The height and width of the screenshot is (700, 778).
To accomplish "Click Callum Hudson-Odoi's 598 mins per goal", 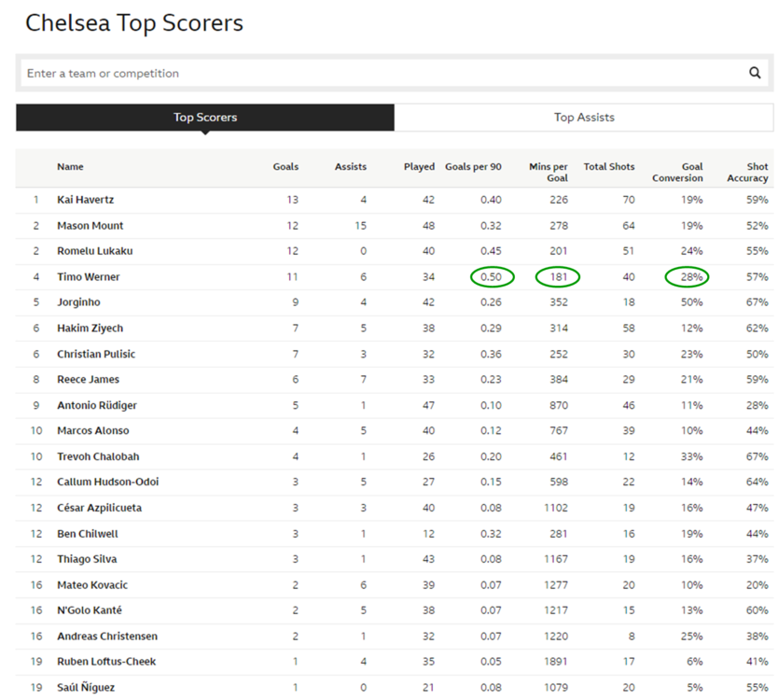I will point(559,482).
